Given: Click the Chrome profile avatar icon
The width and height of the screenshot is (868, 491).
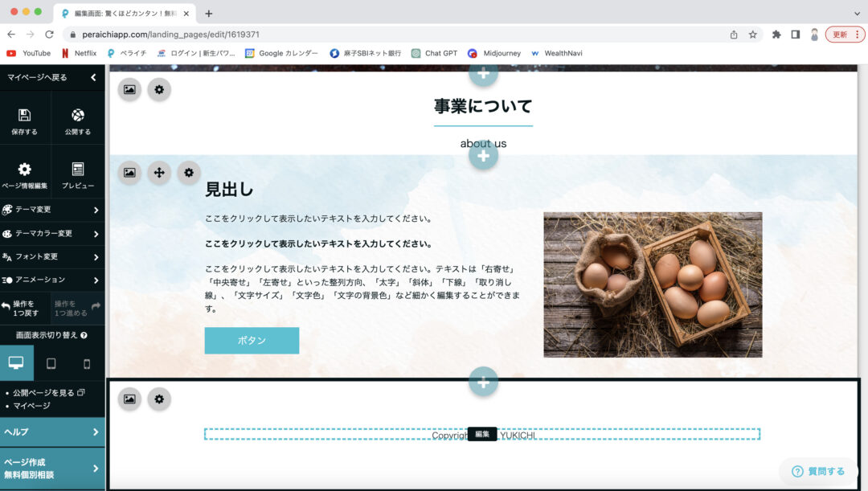Looking at the screenshot, I should pos(814,35).
